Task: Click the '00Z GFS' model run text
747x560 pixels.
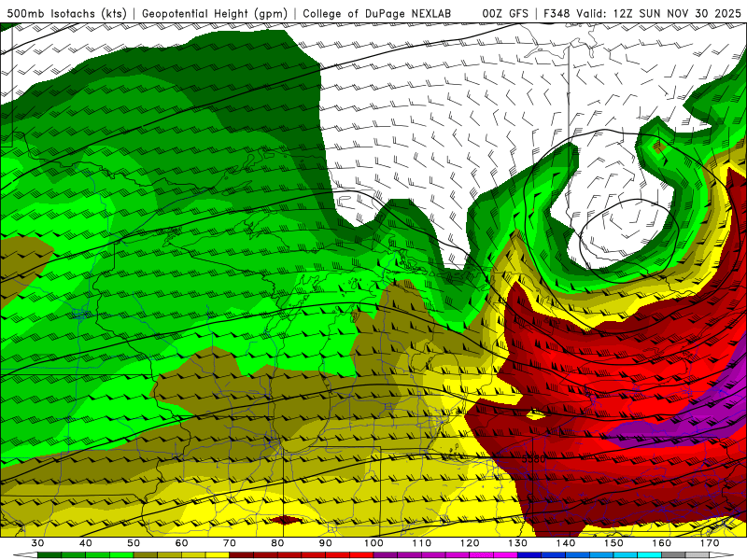Action: click(505, 14)
